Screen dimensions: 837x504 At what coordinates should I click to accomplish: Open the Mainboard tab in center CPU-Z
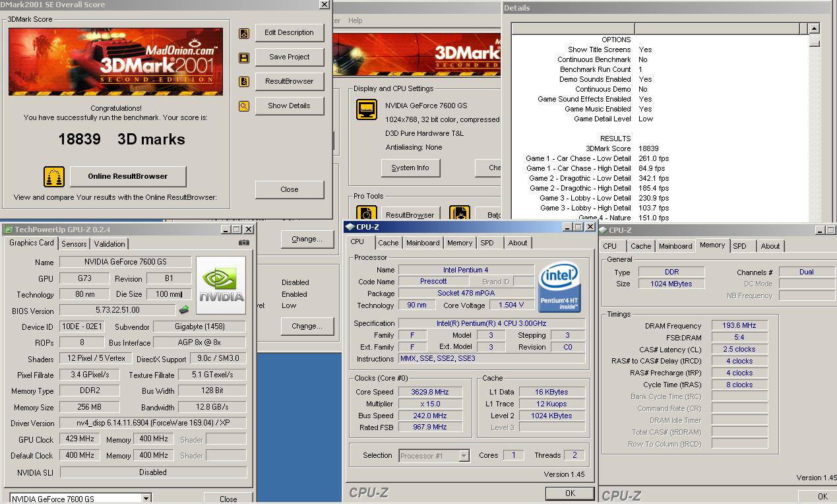(423, 243)
